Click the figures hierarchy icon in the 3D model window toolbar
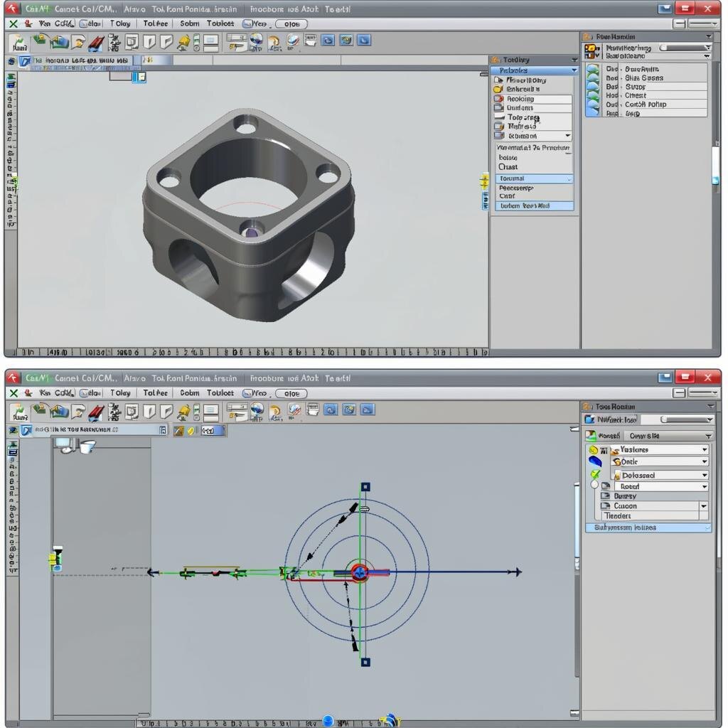Image resolution: width=728 pixels, height=728 pixels. [114, 43]
